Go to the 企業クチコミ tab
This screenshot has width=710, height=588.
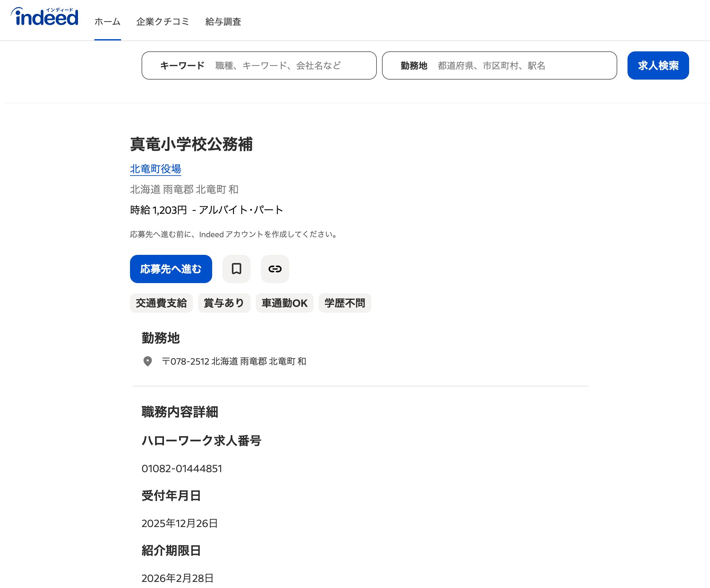pos(163,22)
